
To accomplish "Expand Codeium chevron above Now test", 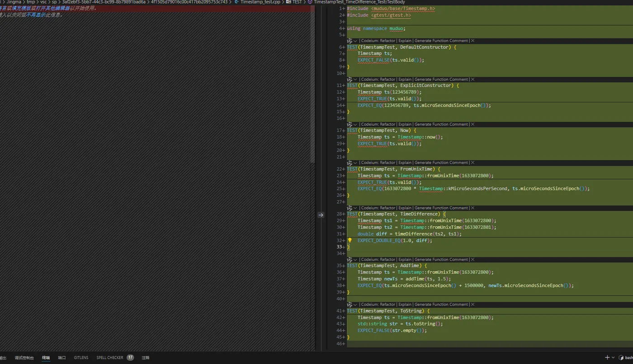I will click(x=355, y=124).
